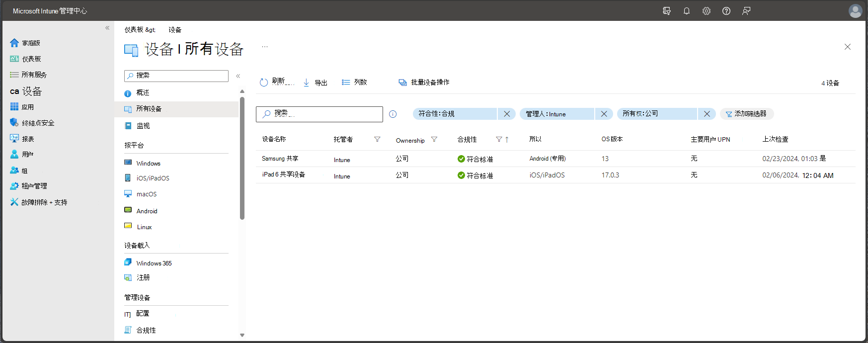This screenshot has height=343, width=868.
Task: Collapse the left navigation with double chevron
Action: tap(107, 28)
